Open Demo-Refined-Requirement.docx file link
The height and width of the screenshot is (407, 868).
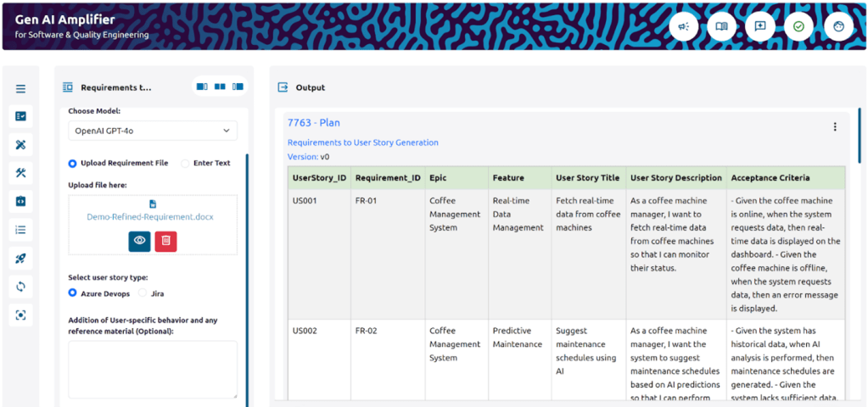coord(150,217)
